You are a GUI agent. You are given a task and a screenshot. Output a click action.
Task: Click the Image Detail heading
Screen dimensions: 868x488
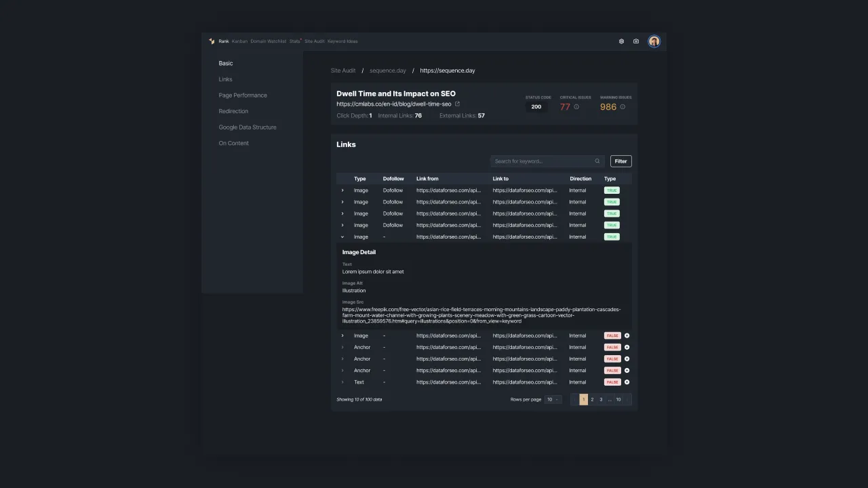click(359, 252)
